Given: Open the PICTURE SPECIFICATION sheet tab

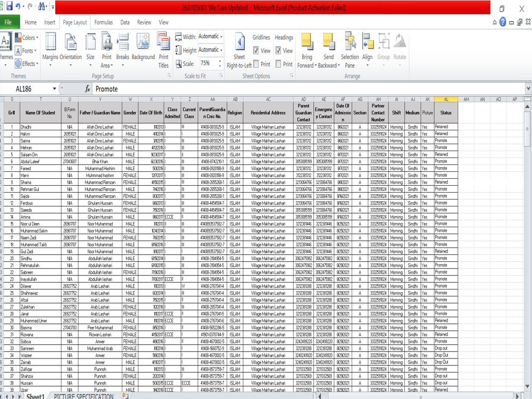Looking at the screenshot, I should point(85,396).
